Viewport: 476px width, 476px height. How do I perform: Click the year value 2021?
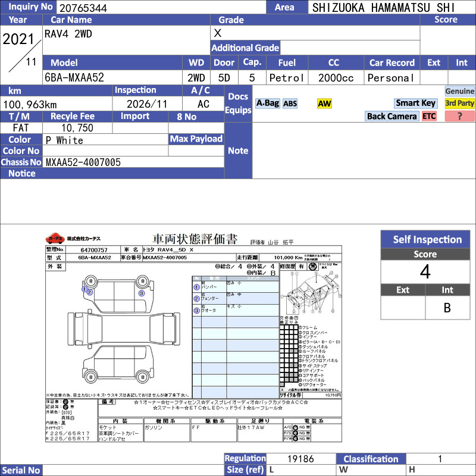coord(18,39)
